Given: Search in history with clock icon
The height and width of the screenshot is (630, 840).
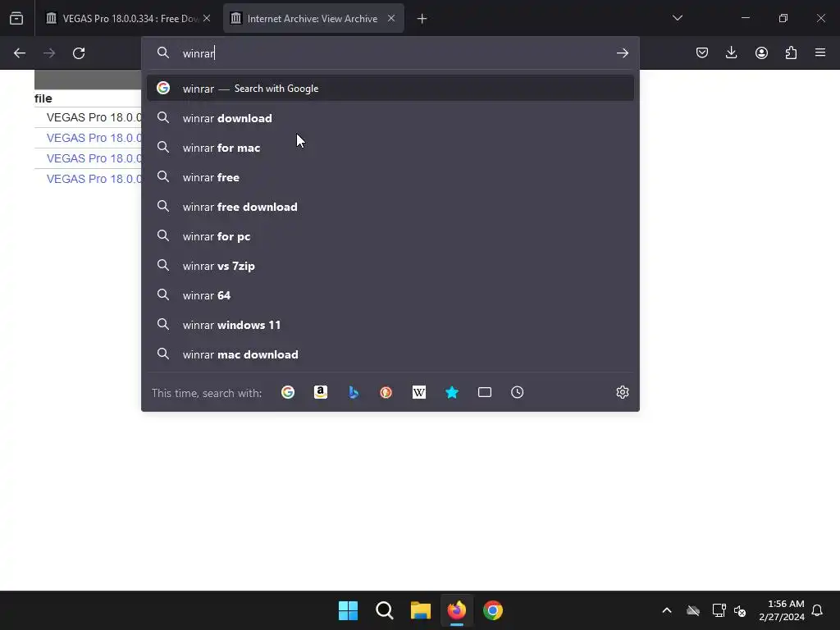Looking at the screenshot, I should pyautogui.click(x=517, y=392).
